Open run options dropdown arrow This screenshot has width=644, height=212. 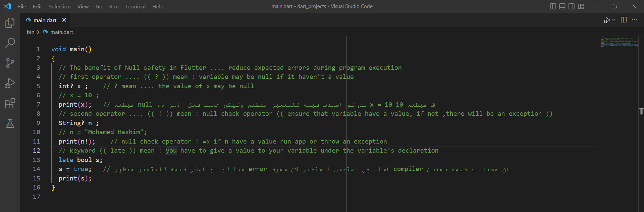coord(614,20)
